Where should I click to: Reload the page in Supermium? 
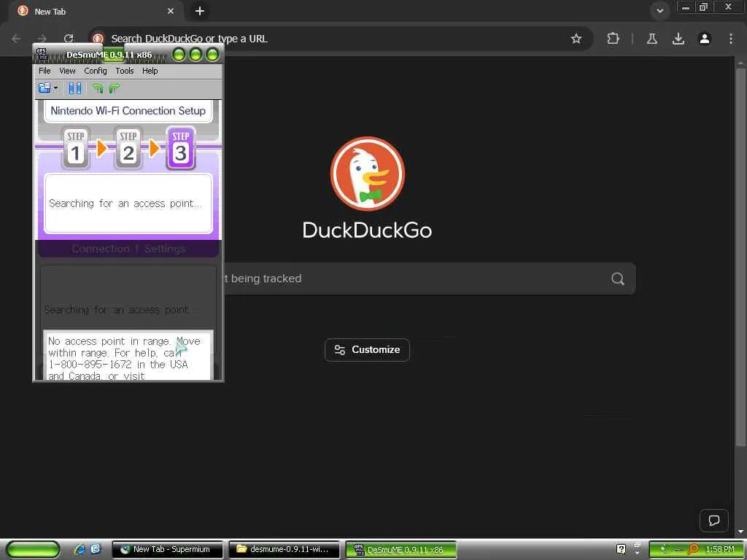69,39
